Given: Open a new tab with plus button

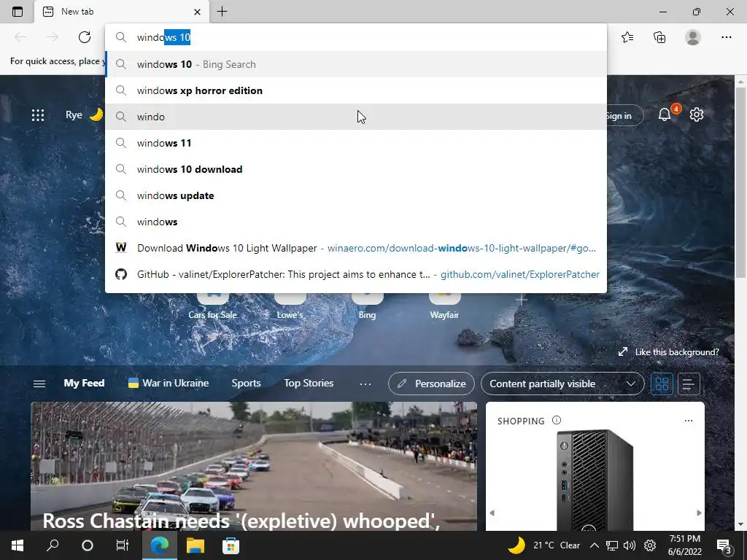Looking at the screenshot, I should click(222, 12).
